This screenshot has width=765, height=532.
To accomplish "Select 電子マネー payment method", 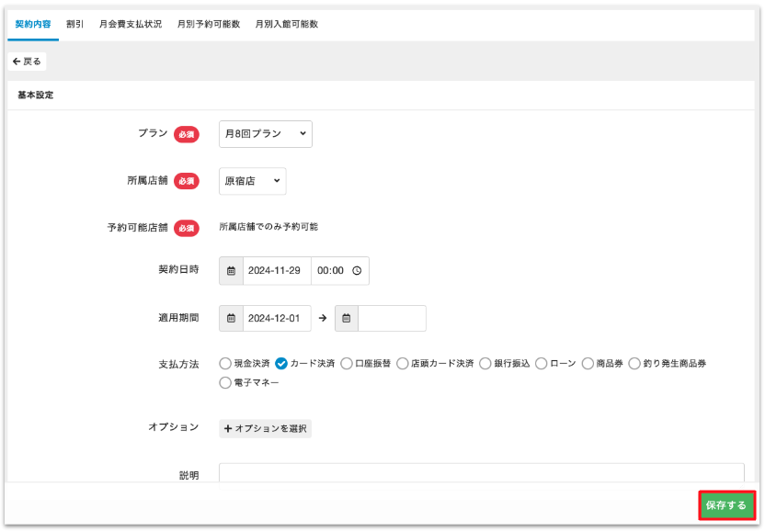I will tap(225, 383).
